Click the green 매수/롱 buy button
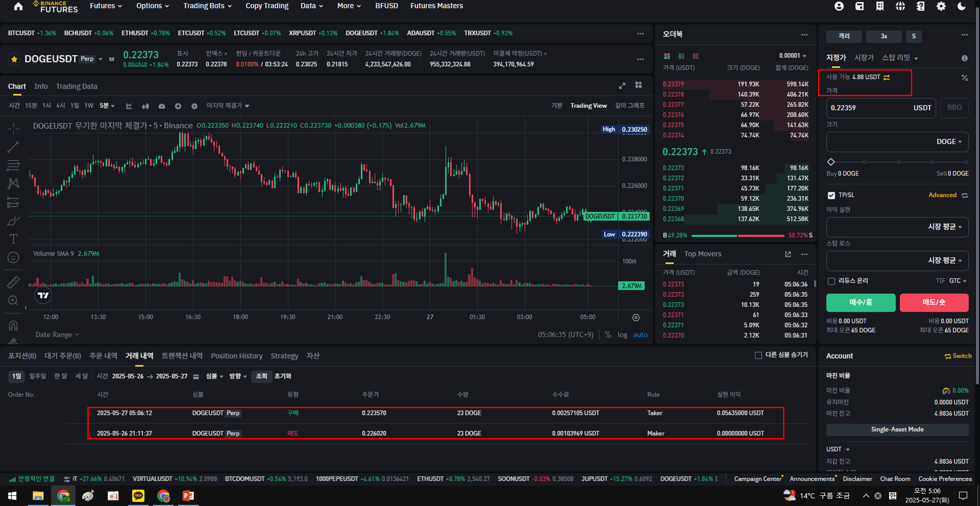Screen dimensions: 980x506 pyautogui.click(x=860, y=302)
